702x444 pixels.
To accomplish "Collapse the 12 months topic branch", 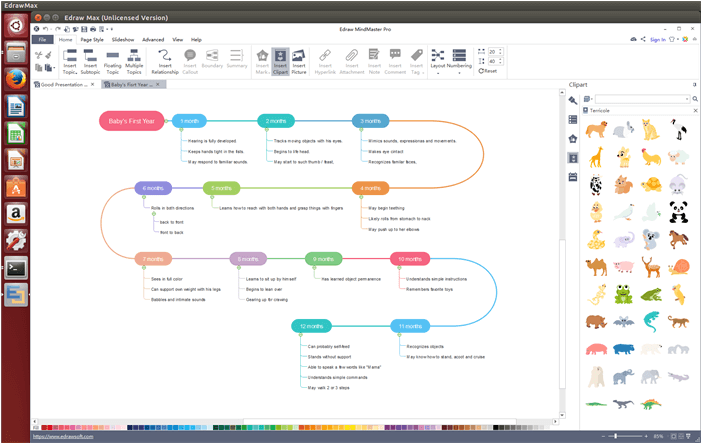I will (300, 335).
